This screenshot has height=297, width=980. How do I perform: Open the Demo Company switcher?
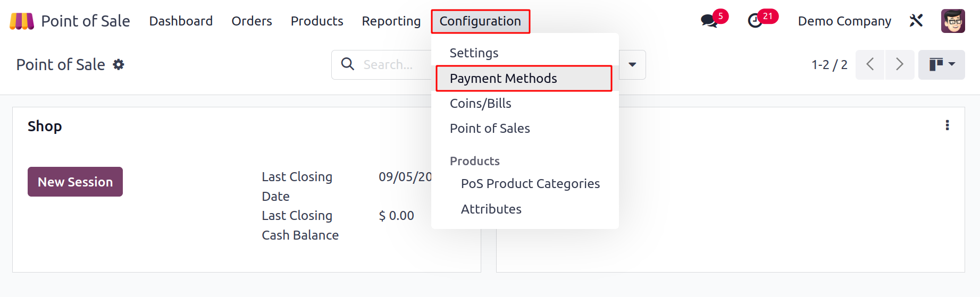click(x=844, y=21)
